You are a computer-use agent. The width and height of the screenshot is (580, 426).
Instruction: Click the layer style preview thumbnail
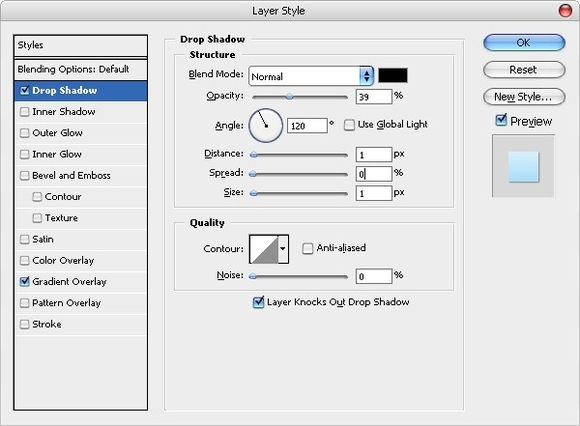tap(523, 166)
